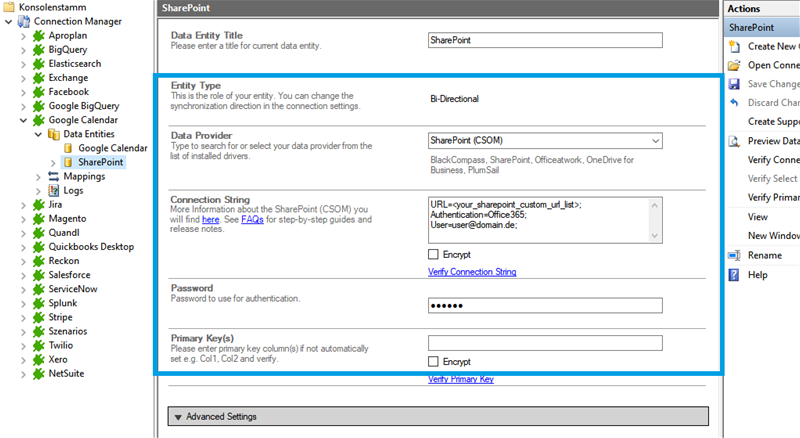Click the Create New action icon
800x438 pixels.
click(736, 46)
